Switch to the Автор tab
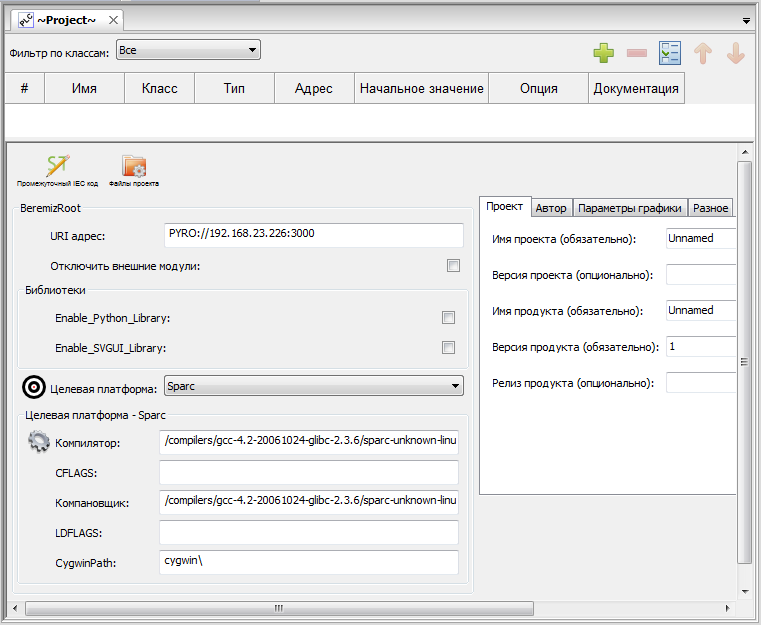This screenshot has height=625, width=761. pos(550,208)
